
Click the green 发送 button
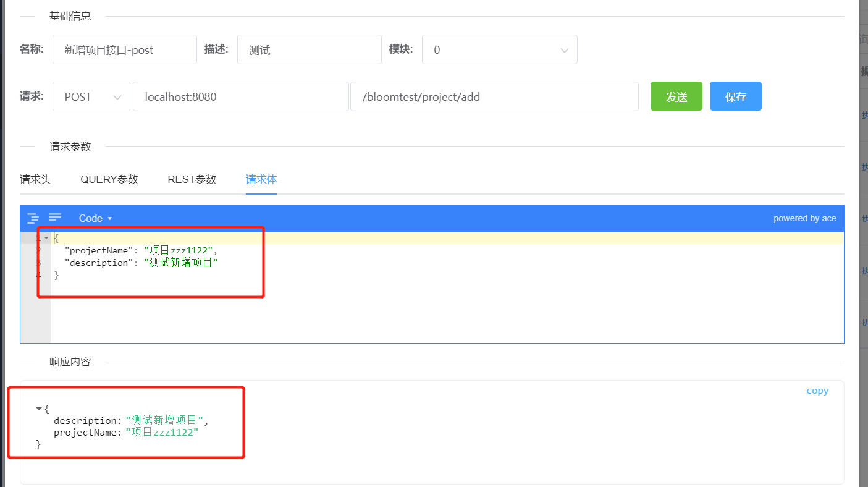676,96
